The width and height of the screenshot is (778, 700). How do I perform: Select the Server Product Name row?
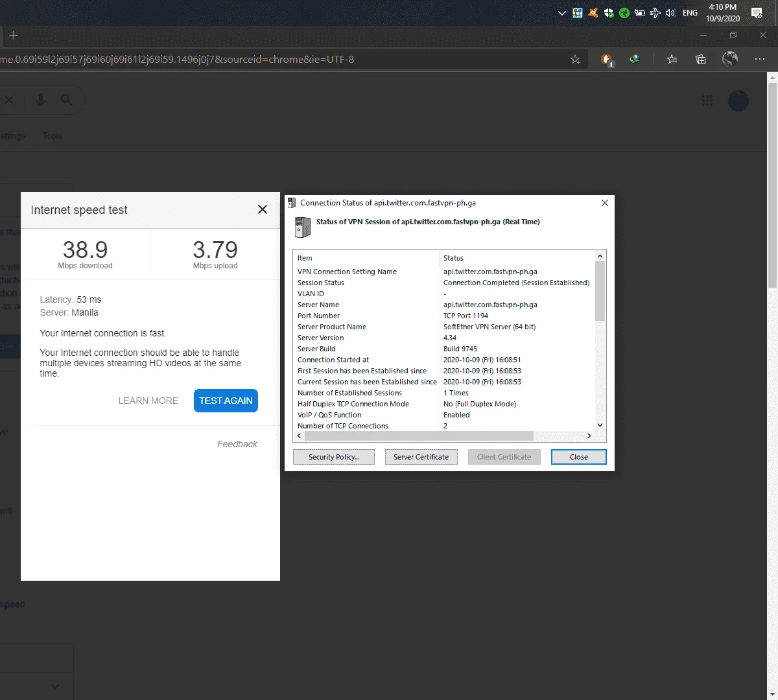[444, 327]
